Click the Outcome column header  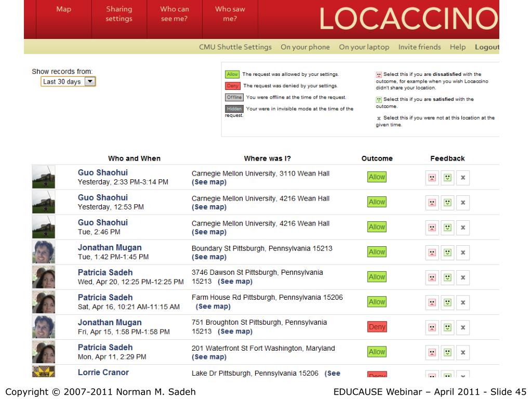coord(377,158)
